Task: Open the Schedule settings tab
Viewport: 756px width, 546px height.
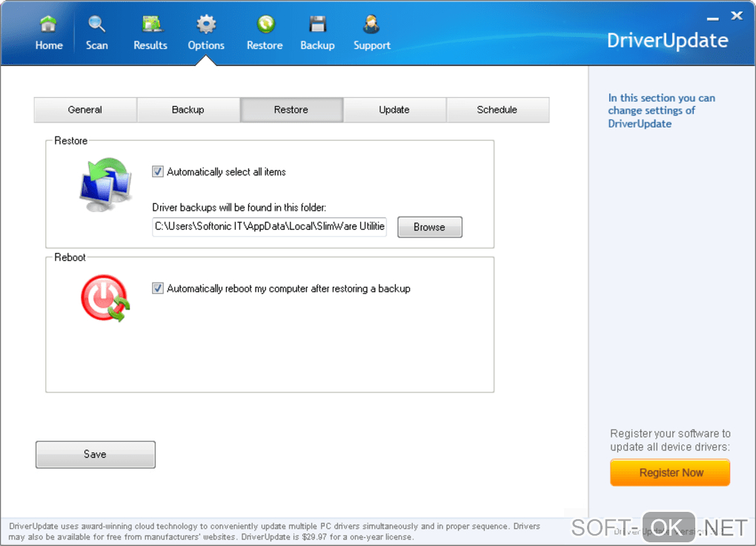Action: [497, 110]
